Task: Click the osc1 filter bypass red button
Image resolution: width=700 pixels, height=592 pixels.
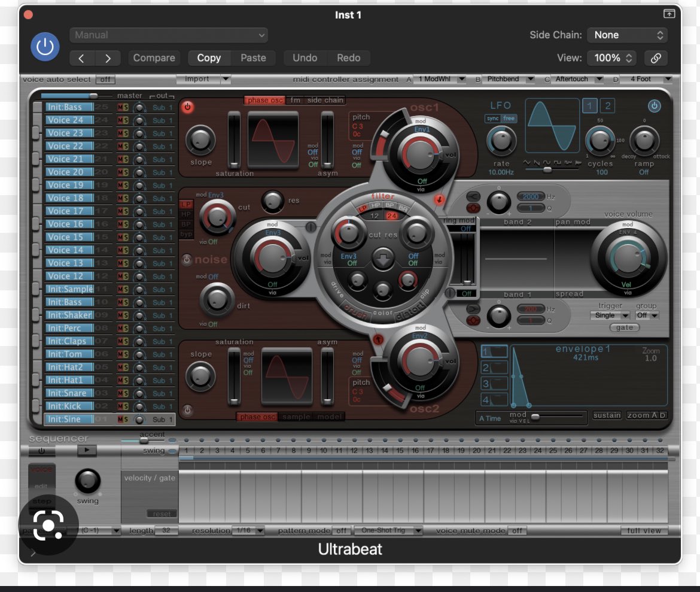Action: pos(439,199)
